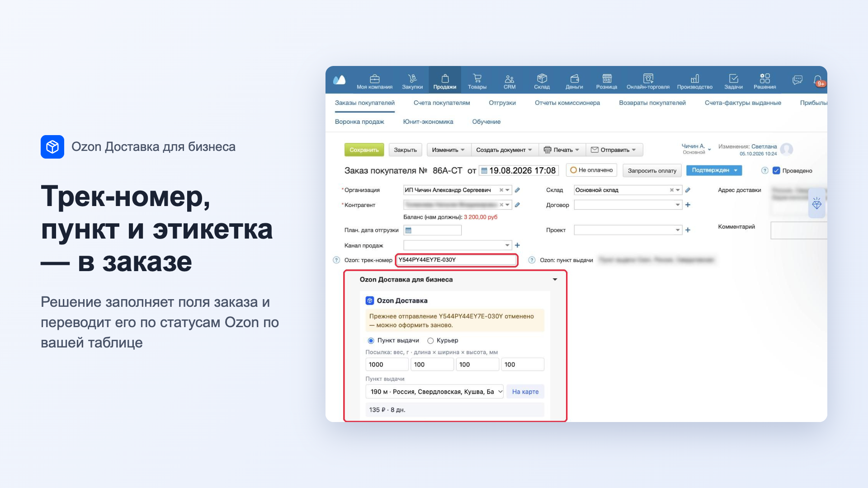868x488 pixels.
Task: Open the Воронка продаж tab
Action: click(359, 122)
